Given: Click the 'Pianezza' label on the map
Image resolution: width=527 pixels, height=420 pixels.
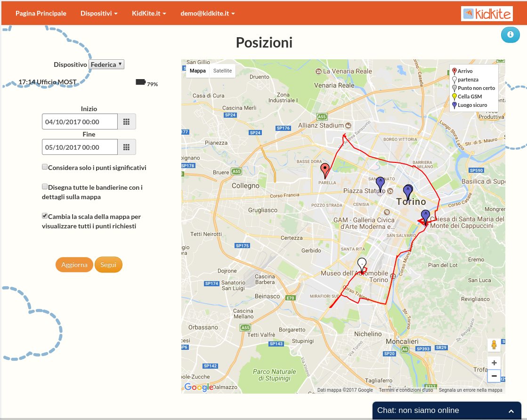Looking at the screenshot, I should (x=216, y=143).
